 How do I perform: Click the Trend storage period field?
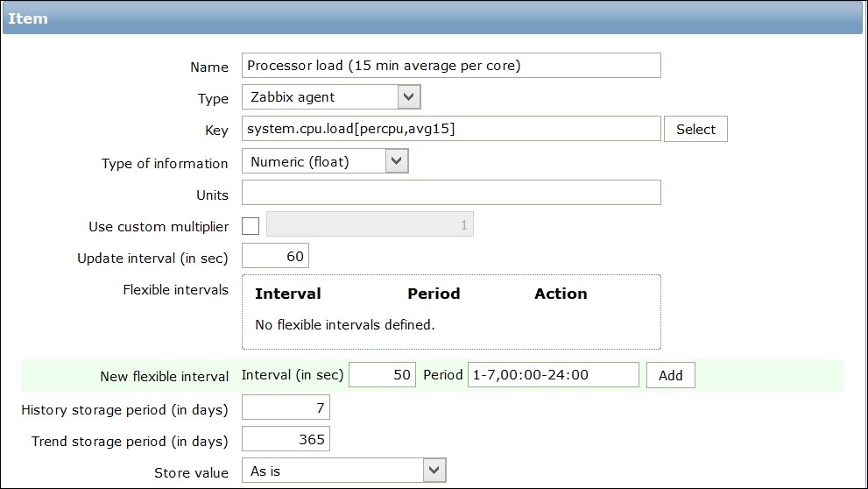click(x=285, y=440)
